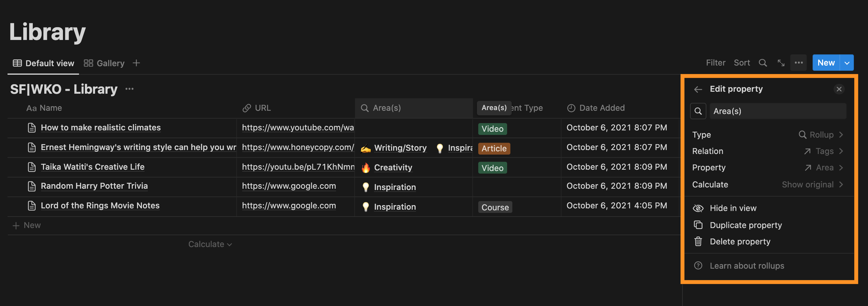Change Calculate from Show original

(808, 184)
